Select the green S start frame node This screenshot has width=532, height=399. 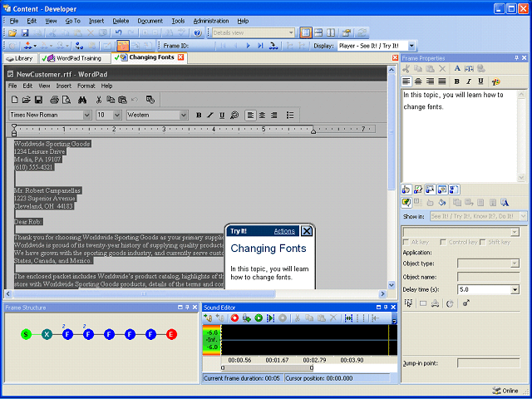click(26, 334)
